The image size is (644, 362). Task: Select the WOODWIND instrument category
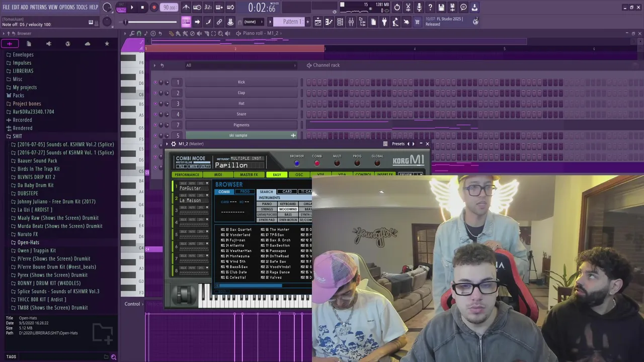coord(288,209)
